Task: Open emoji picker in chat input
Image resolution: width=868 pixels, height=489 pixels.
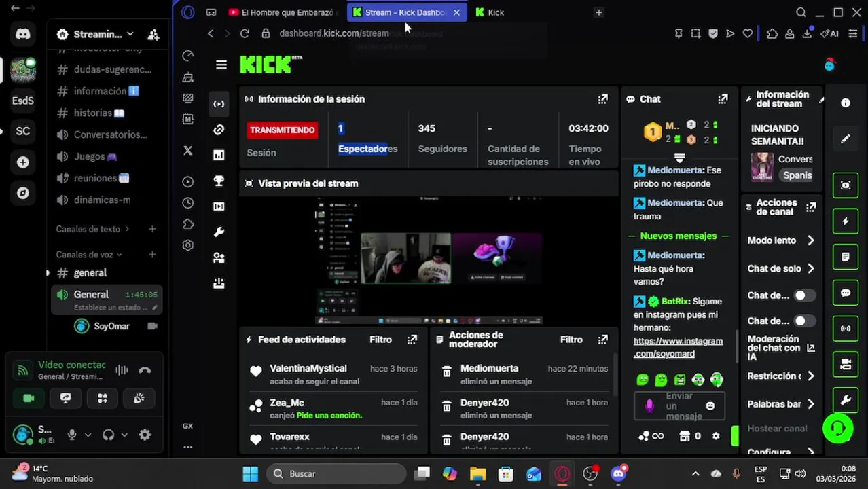Action: (x=710, y=405)
